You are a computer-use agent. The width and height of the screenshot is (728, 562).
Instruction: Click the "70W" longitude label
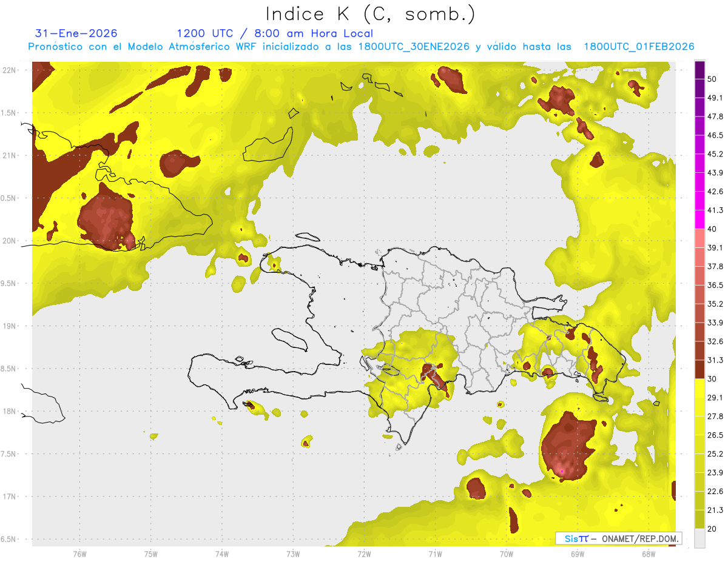click(507, 554)
